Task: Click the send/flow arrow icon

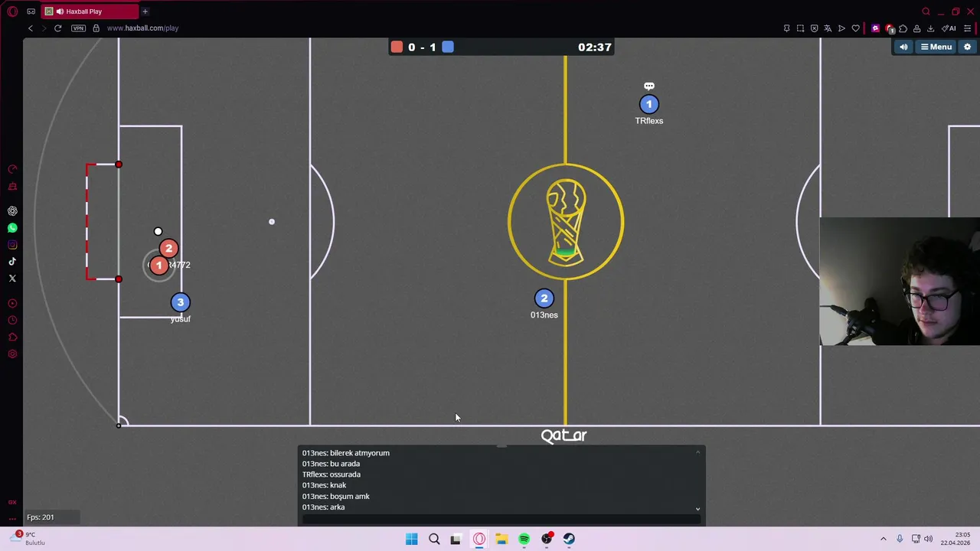Action: pyautogui.click(x=841, y=28)
